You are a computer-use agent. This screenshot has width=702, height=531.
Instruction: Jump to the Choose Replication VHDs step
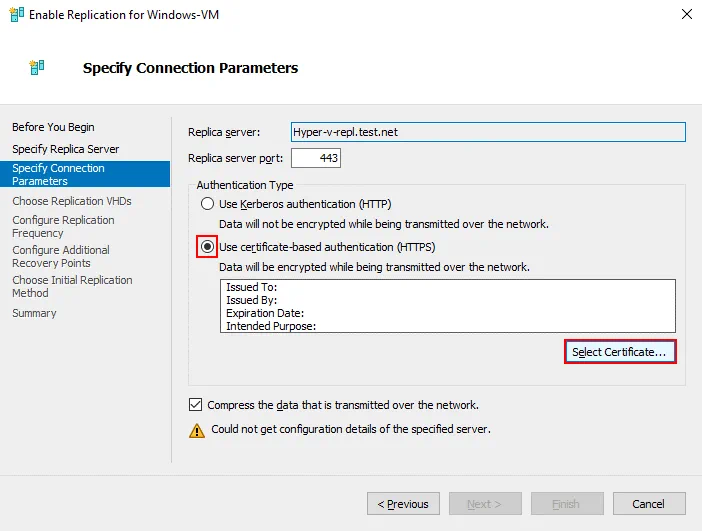71,201
